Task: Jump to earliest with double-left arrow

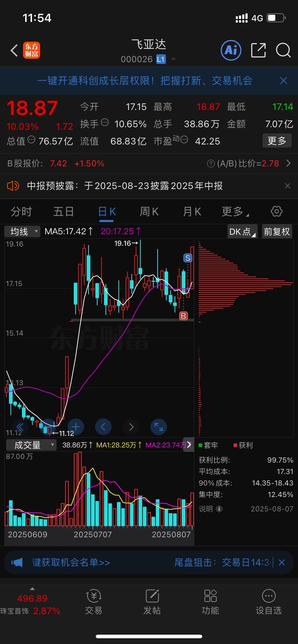Action: [20, 427]
